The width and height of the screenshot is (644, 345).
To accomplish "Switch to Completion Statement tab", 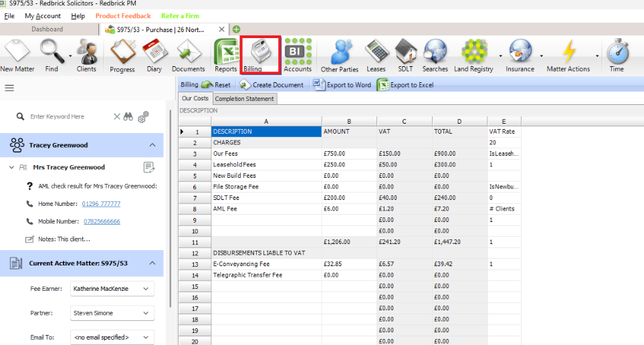I will point(244,99).
